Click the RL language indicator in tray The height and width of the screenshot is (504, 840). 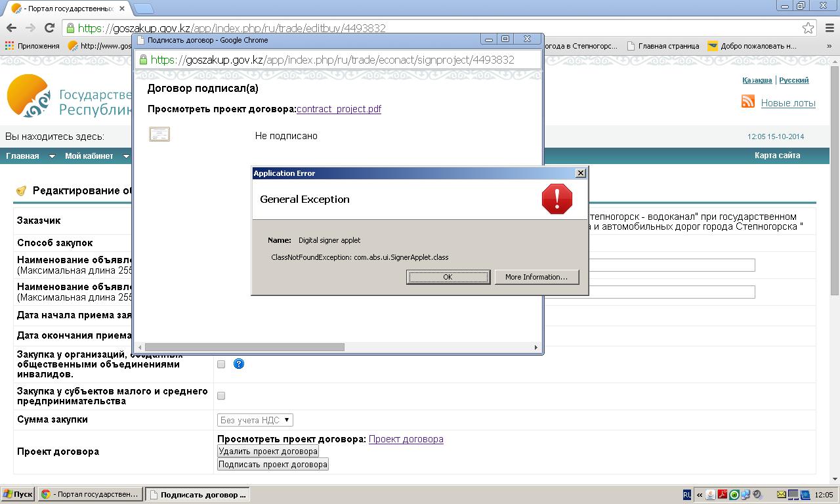pyautogui.click(x=686, y=494)
